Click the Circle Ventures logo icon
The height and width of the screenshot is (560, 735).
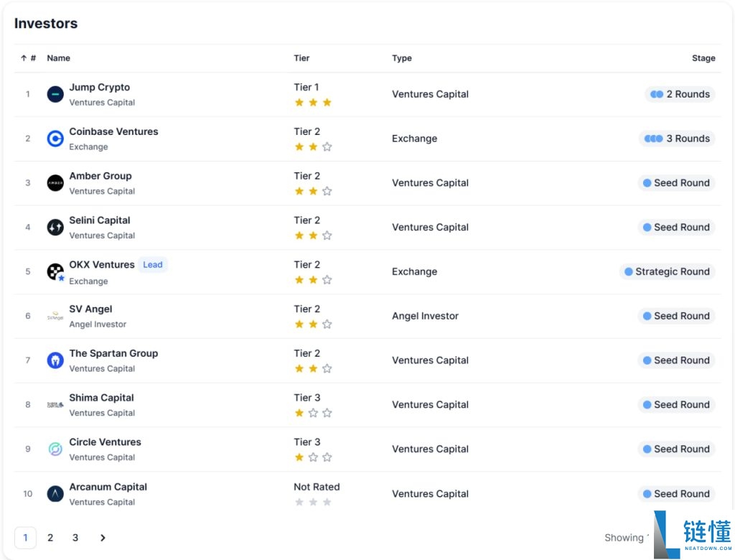coord(55,449)
